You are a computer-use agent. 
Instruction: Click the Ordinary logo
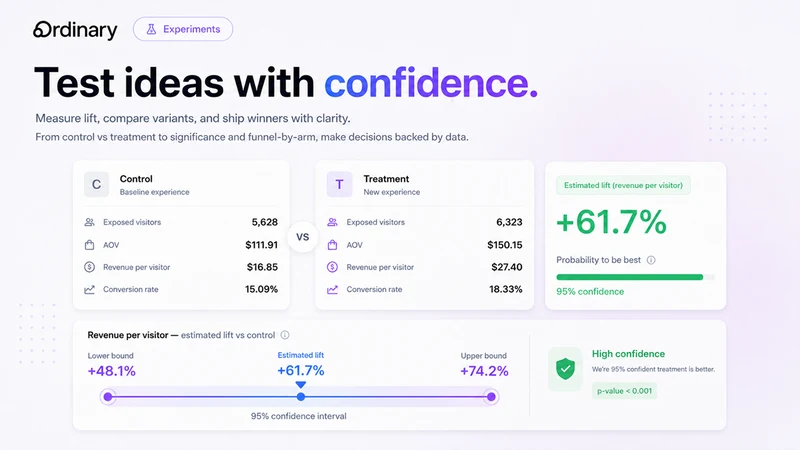point(75,30)
